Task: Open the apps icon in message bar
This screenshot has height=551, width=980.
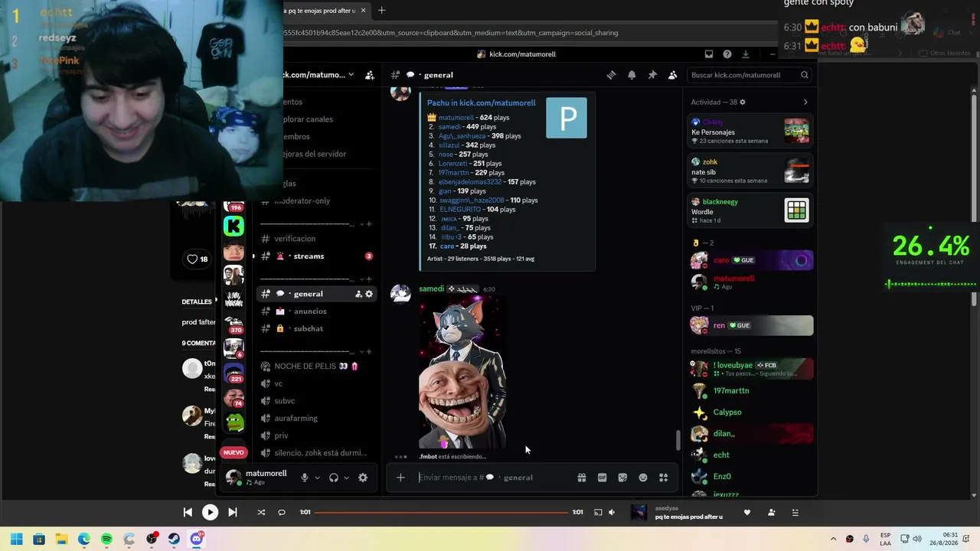Action: [x=664, y=478]
